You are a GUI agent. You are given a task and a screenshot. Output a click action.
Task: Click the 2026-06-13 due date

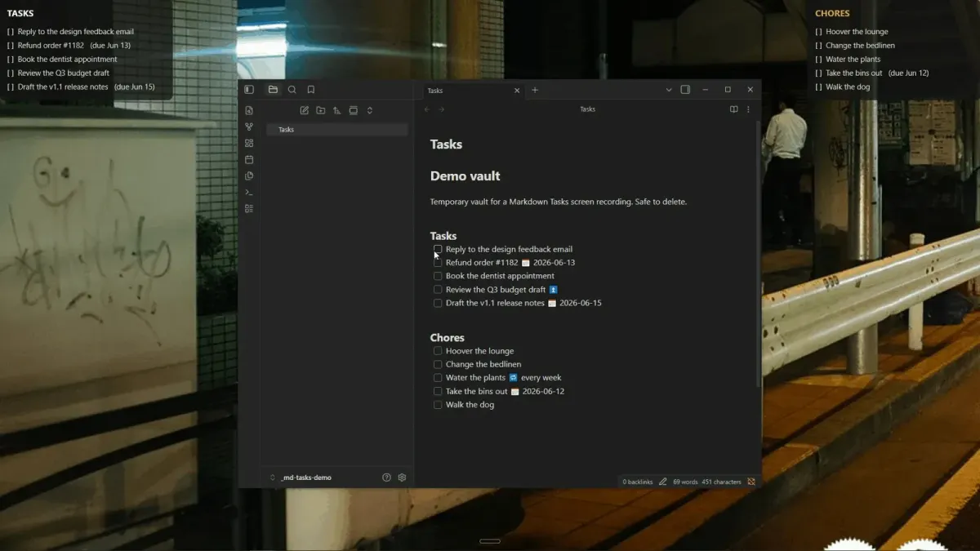(x=555, y=263)
